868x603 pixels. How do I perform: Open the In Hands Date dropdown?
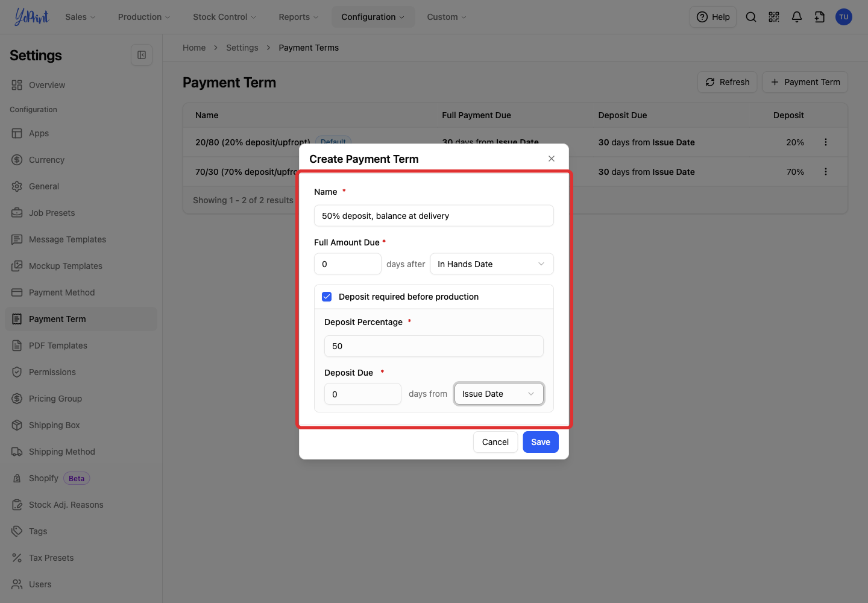click(492, 264)
